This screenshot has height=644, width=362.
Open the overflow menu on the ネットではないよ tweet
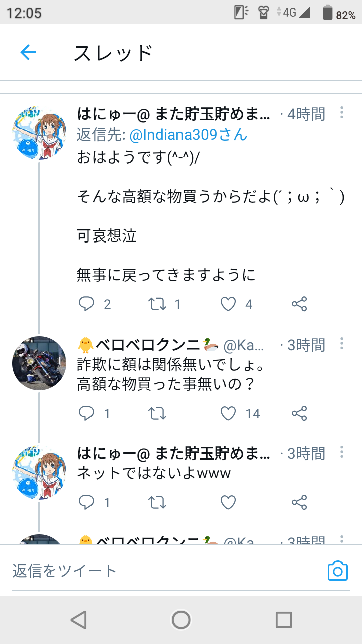(x=342, y=452)
